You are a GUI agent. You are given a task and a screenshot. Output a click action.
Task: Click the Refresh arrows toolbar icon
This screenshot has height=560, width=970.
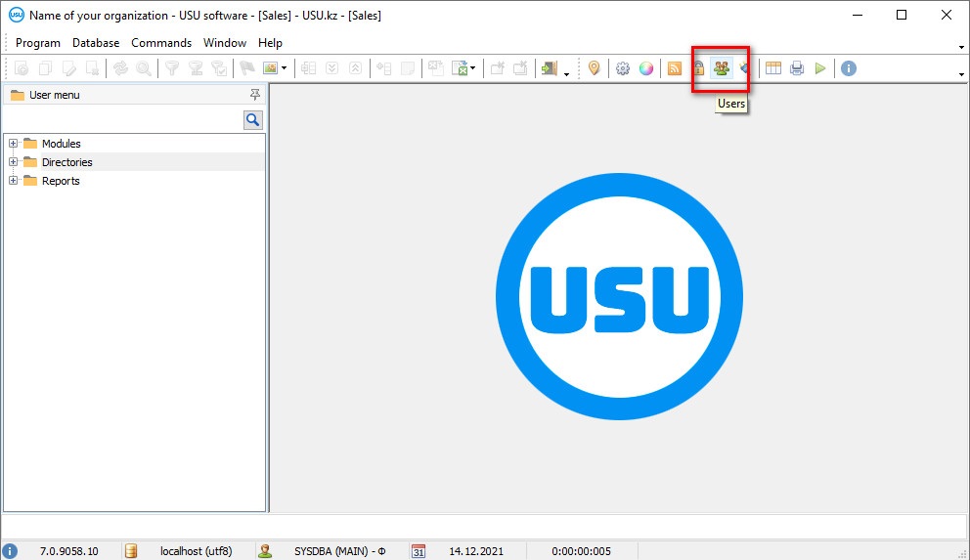tap(120, 68)
